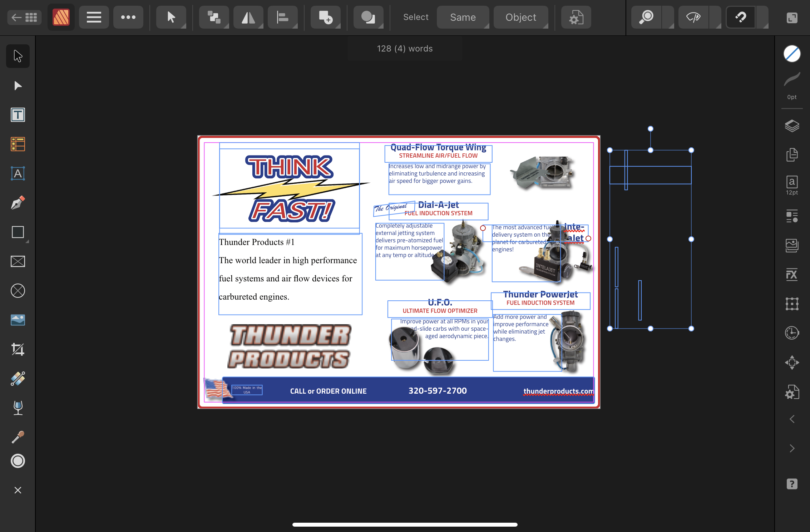The image size is (810, 532).
Task: Open document setup gear icon in toolbar
Action: 576,17
